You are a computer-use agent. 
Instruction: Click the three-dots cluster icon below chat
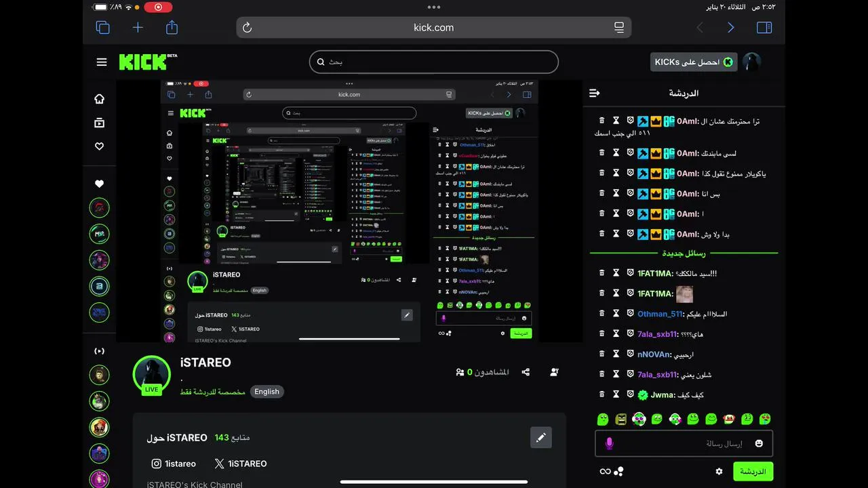[x=618, y=471]
